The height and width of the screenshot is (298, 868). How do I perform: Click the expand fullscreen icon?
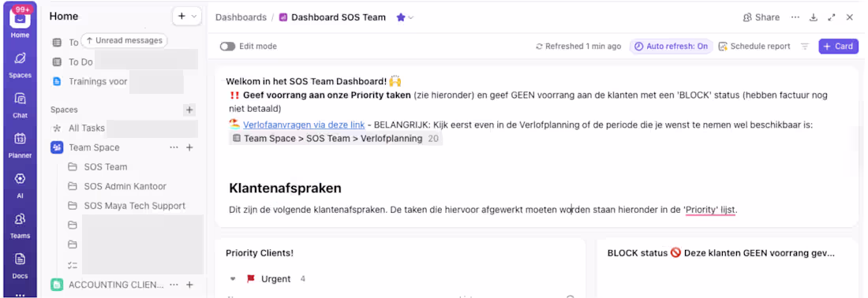click(832, 17)
